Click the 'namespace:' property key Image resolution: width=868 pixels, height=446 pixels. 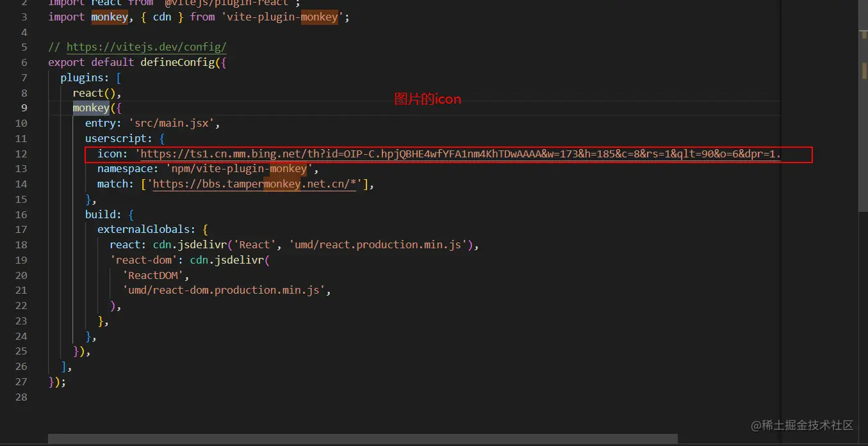(x=129, y=169)
